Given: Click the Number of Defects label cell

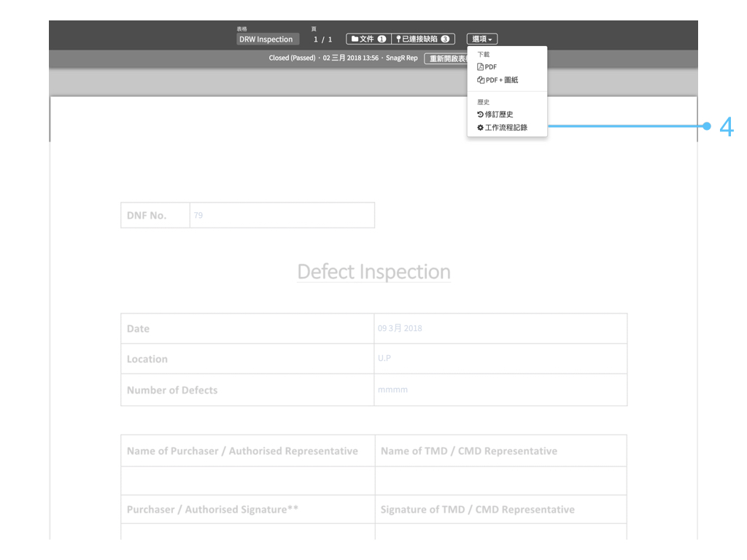Looking at the screenshot, I should pos(247,390).
